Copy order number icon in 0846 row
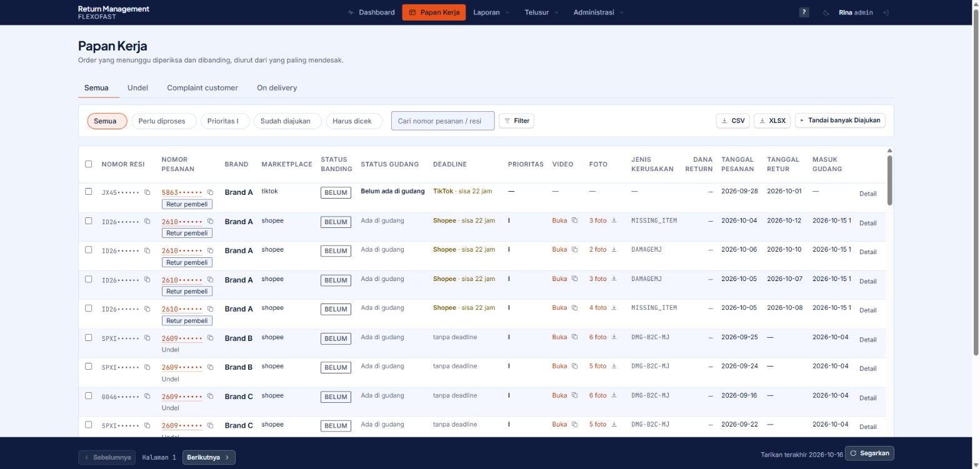The image size is (980, 469). 210,396
